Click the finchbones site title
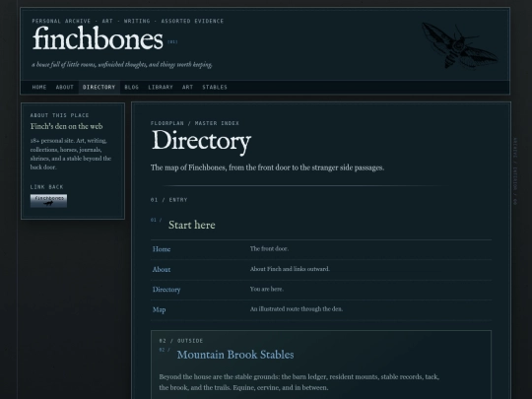Viewport: 532px width, 399px height. (x=98, y=39)
